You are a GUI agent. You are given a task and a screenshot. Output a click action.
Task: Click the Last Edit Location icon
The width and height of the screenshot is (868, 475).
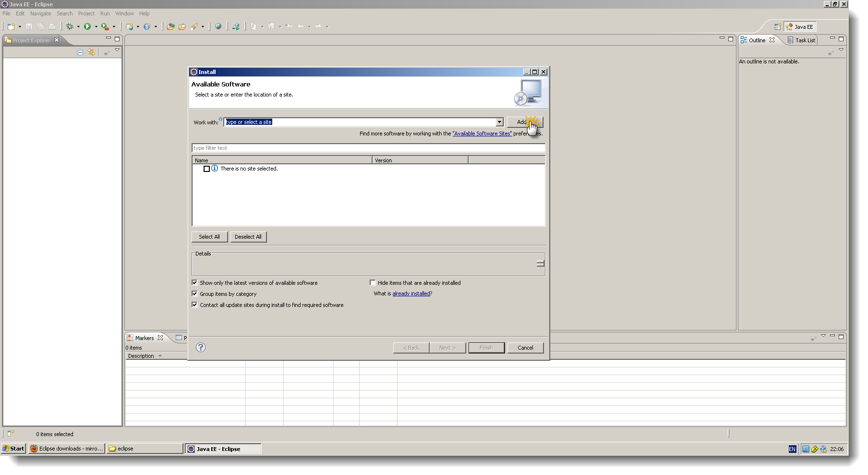289,26
